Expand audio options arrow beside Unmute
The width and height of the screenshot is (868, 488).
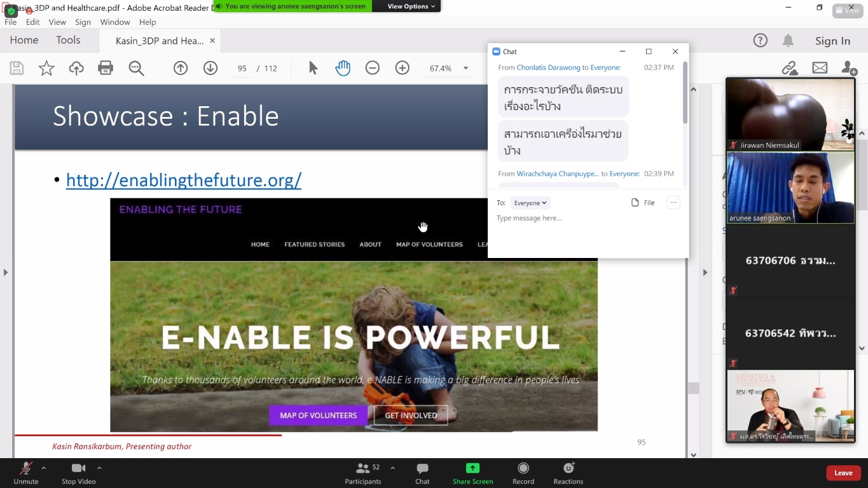tap(44, 468)
